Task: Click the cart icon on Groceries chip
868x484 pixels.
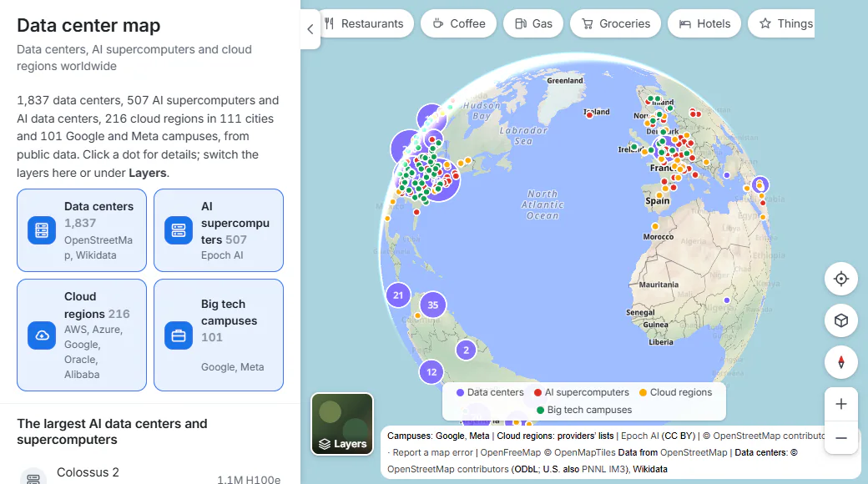Action: click(x=588, y=24)
